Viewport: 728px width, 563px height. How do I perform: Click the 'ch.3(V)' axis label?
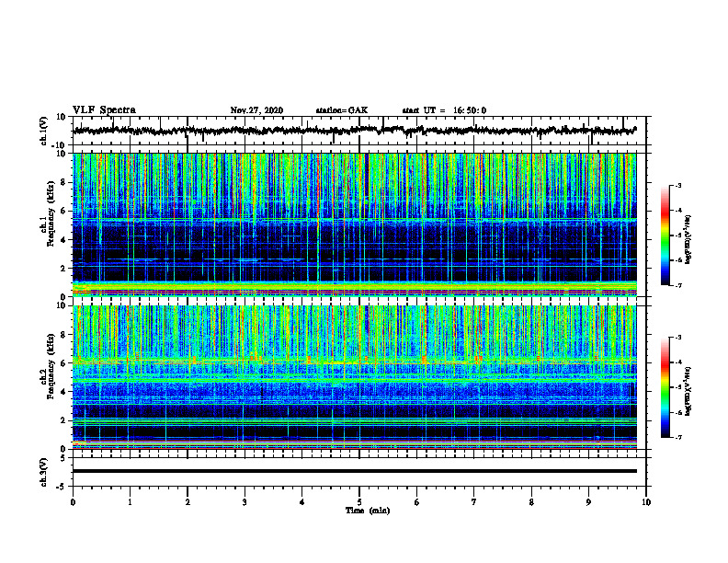tap(43, 473)
